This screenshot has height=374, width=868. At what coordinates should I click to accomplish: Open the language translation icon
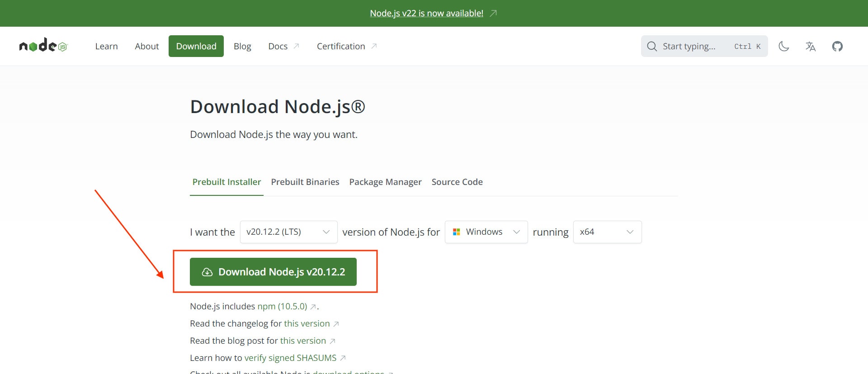[x=811, y=46]
